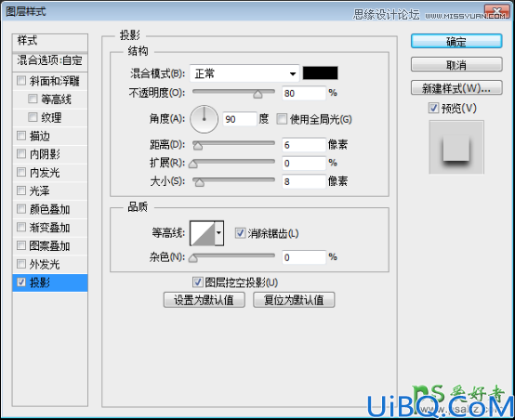Select 混合选项:自定 in the list

coord(50,61)
